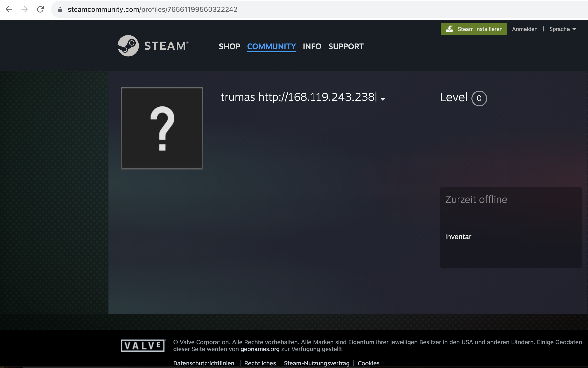
Task: Click the browser forward arrow
Action: click(25, 9)
